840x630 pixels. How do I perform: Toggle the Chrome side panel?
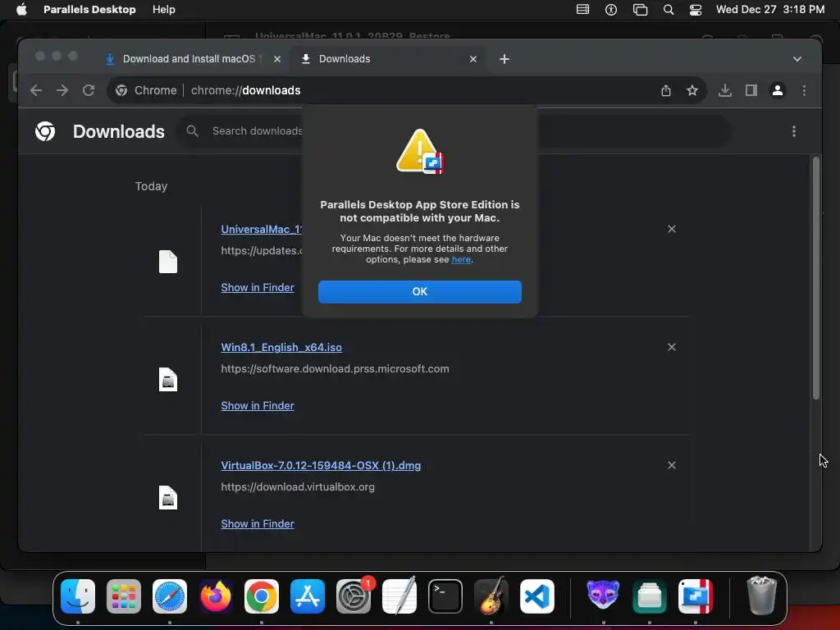(x=751, y=90)
